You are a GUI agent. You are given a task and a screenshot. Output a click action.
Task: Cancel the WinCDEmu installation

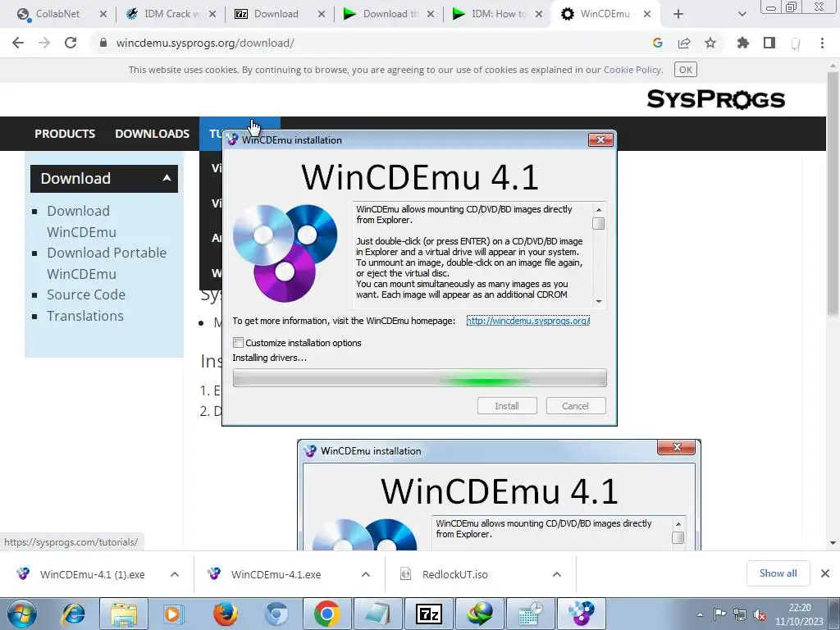(575, 405)
